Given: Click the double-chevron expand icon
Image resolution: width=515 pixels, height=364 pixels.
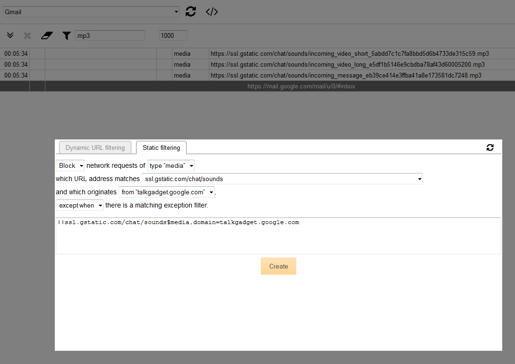Looking at the screenshot, I should [10, 35].
